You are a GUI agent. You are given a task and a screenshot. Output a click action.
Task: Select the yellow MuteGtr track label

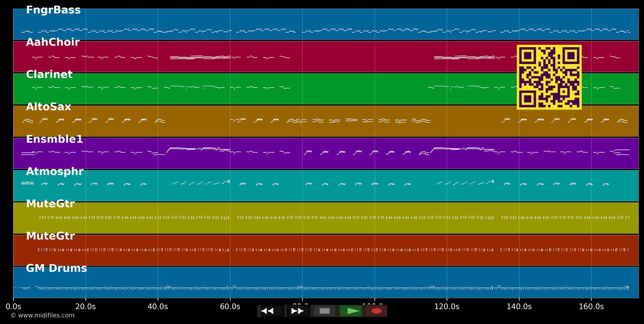pos(50,204)
